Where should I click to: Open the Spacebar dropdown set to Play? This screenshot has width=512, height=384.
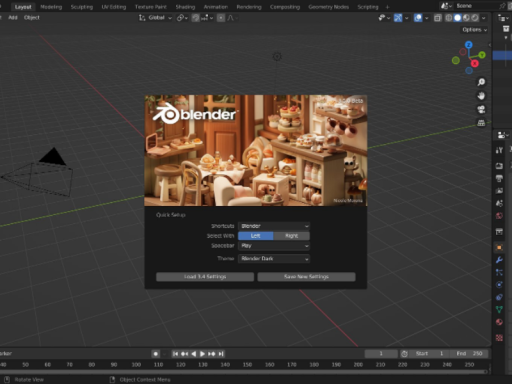tap(274, 246)
